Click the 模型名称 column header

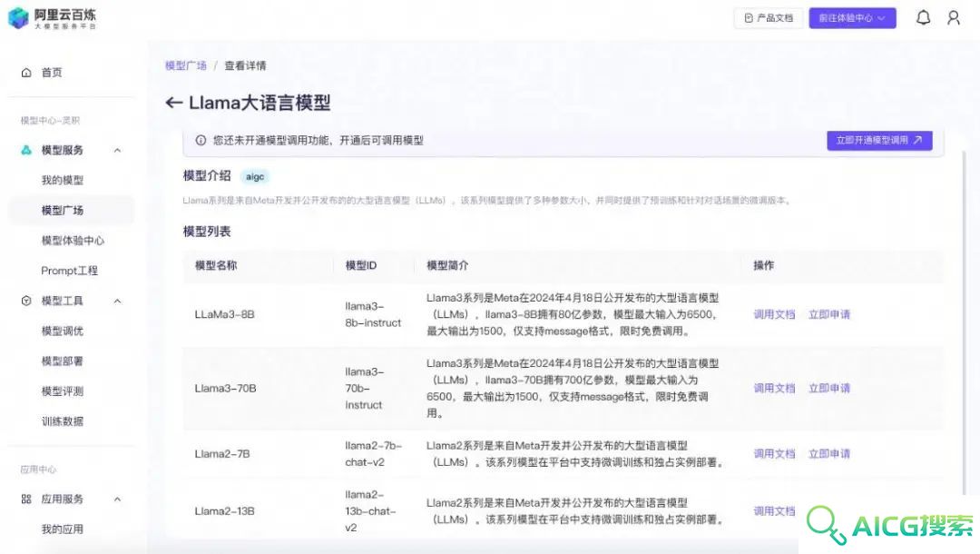[216, 266]
